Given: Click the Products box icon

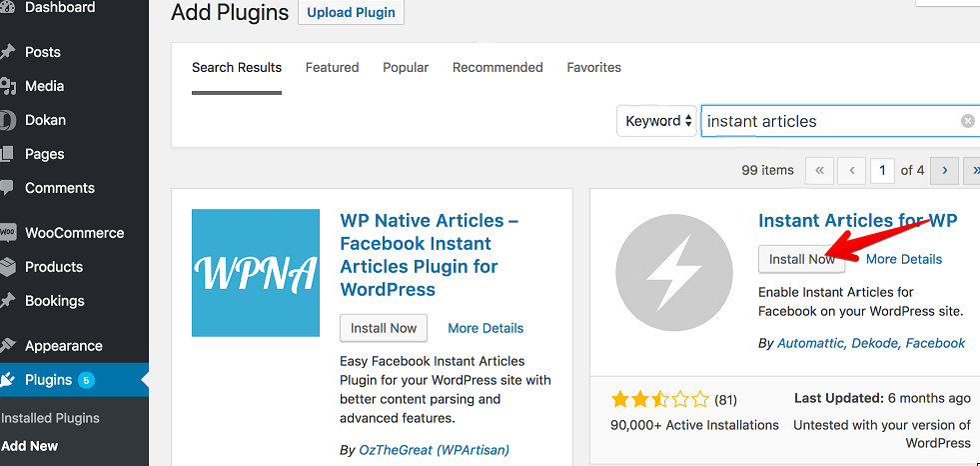Looking at the screenshot, I should 7,267.
